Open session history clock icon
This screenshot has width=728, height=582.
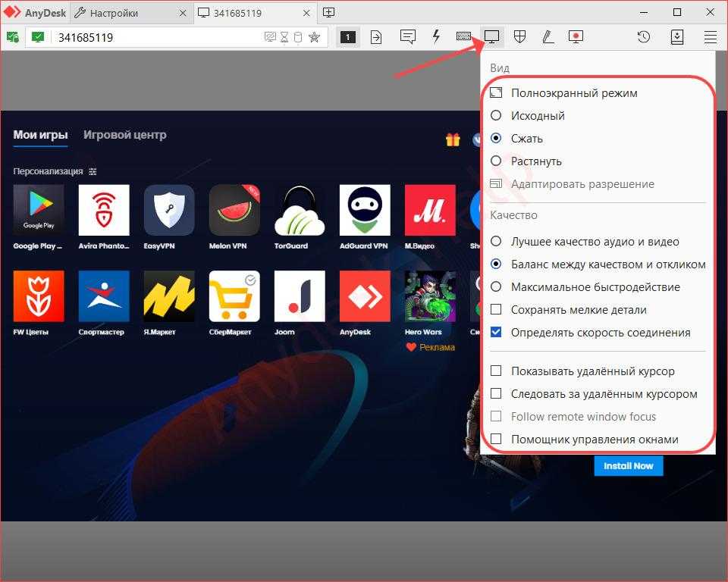point(644,36)
